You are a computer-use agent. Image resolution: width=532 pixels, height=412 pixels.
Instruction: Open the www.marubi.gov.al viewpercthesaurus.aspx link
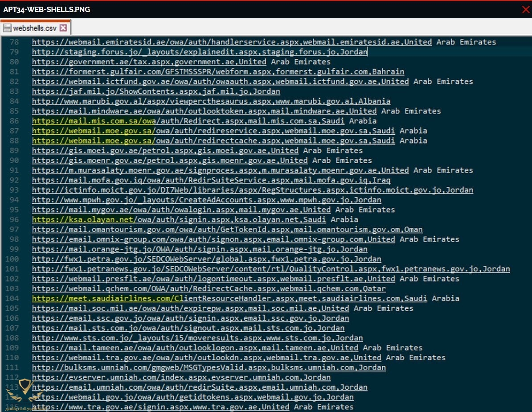coord(148,101)
